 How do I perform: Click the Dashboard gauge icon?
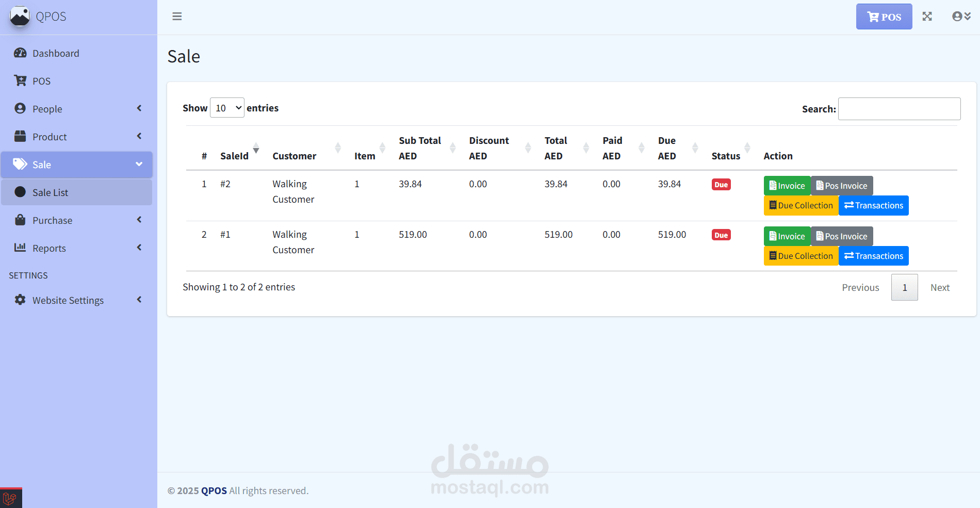[x=20, y=53]
